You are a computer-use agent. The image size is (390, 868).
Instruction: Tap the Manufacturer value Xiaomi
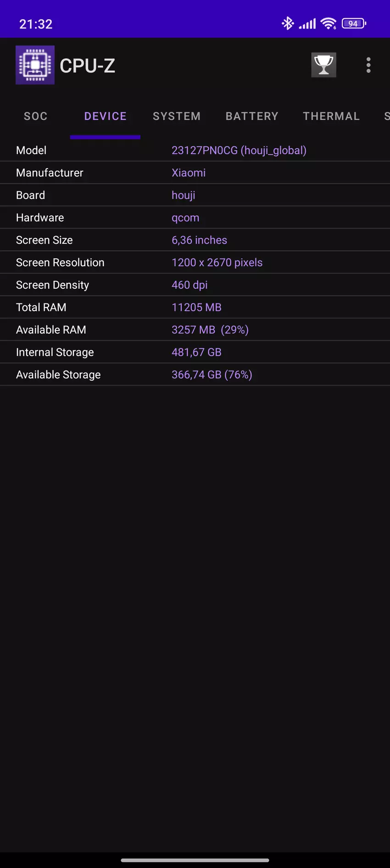[189, 173]
